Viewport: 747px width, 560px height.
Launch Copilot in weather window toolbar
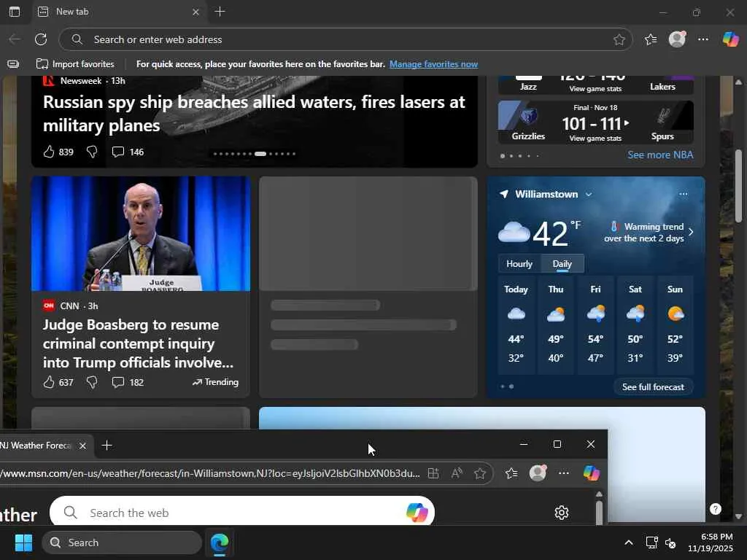point(591,472)
